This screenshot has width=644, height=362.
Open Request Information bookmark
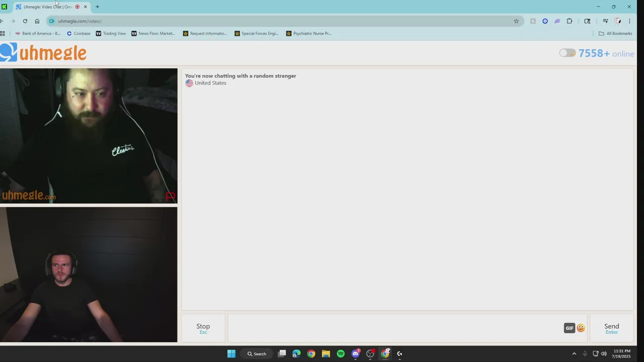click(x=205, y=34)
